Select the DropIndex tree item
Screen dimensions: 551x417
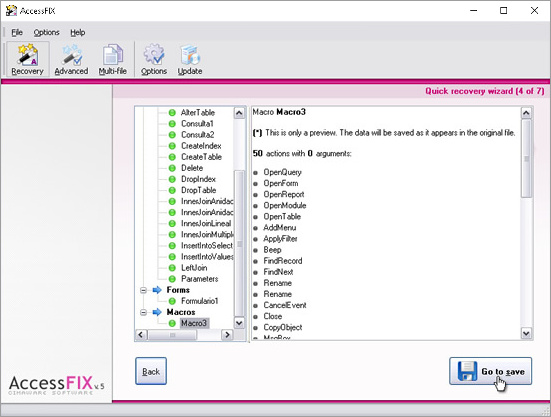[x=198, y=179]
